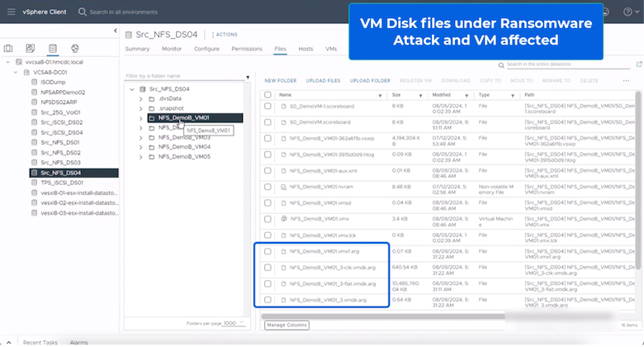
Task: Click the .snapshot folder icon
Action: [152, 108]
